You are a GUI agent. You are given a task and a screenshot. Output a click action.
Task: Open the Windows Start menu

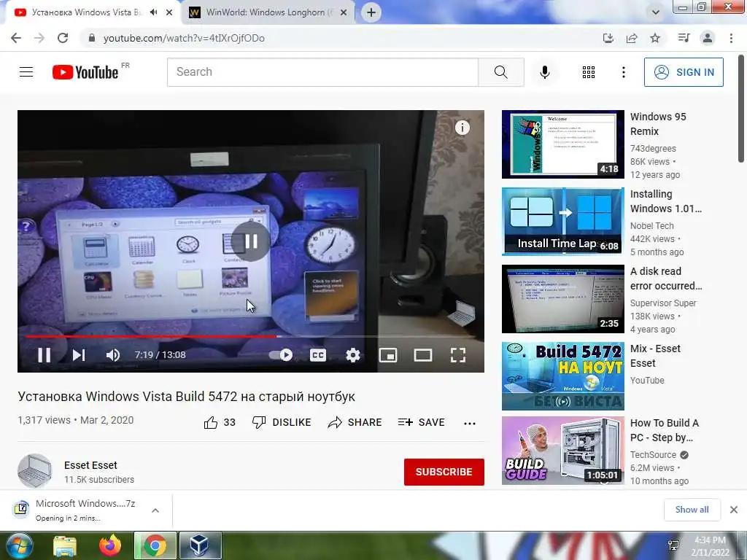coord(19,545)
